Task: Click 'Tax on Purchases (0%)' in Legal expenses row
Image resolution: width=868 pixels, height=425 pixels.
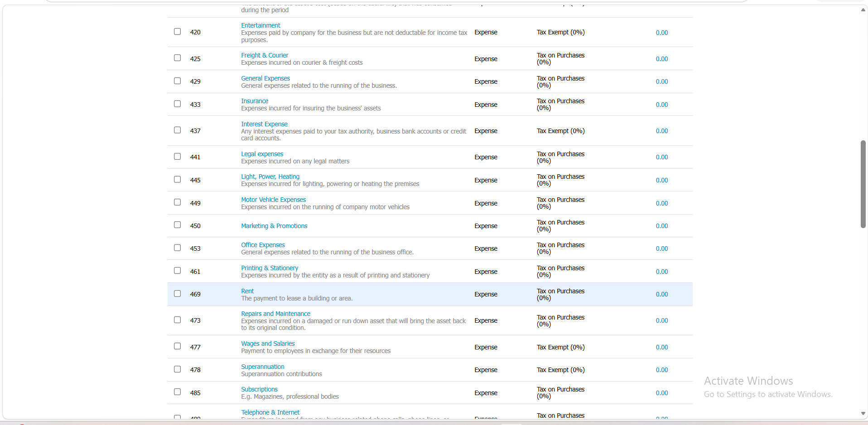Action: 560,157
